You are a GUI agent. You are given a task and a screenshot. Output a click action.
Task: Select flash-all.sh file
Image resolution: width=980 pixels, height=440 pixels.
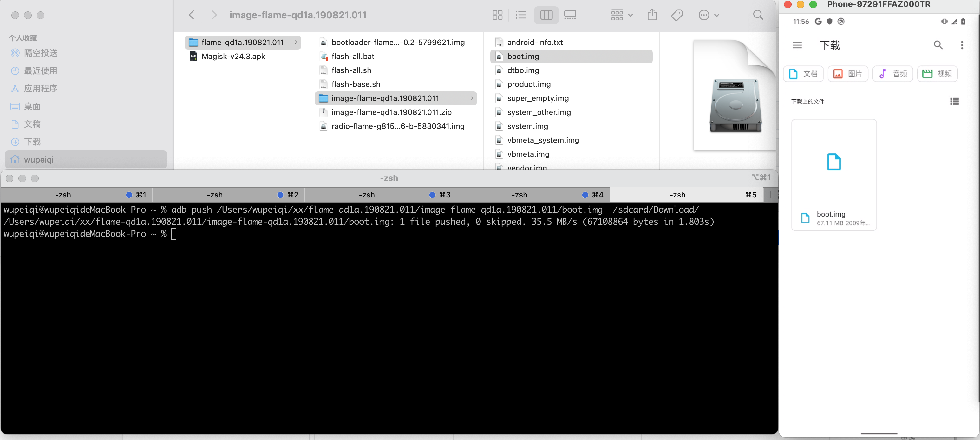395,70
